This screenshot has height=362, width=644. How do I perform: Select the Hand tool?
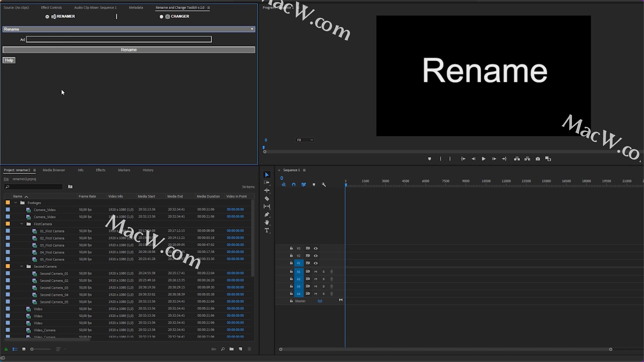click(x=267, y=223)
